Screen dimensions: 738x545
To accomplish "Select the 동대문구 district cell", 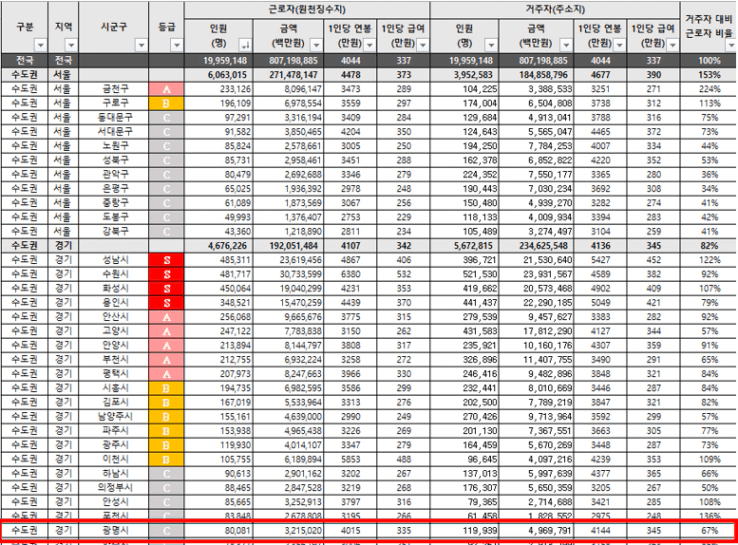I will point(113,117).
